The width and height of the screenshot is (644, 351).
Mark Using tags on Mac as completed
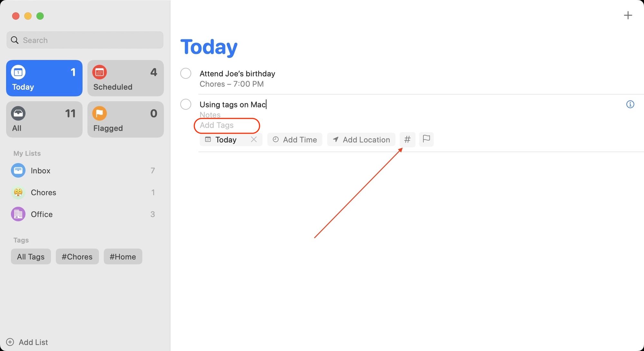point(186,104)
